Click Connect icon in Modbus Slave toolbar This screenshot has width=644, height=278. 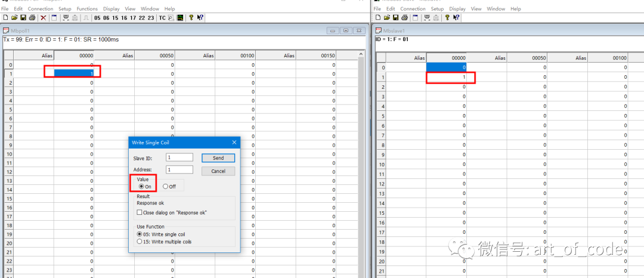(427, 18)
